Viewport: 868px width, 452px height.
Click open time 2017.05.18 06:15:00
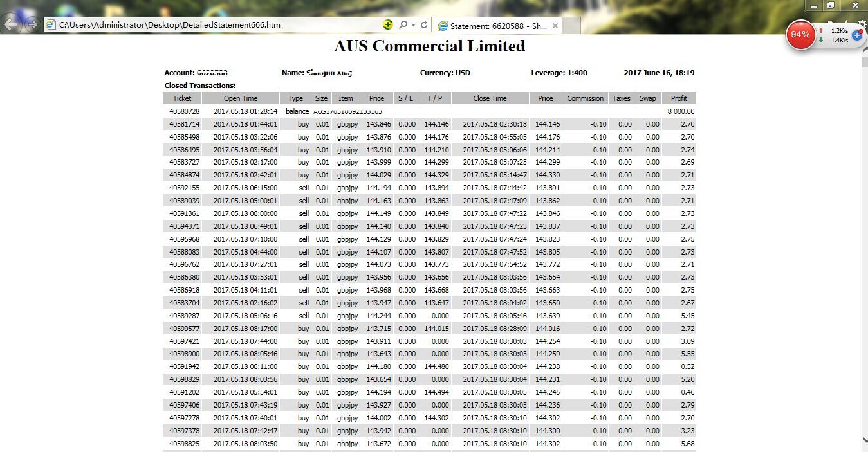(246, 188)
